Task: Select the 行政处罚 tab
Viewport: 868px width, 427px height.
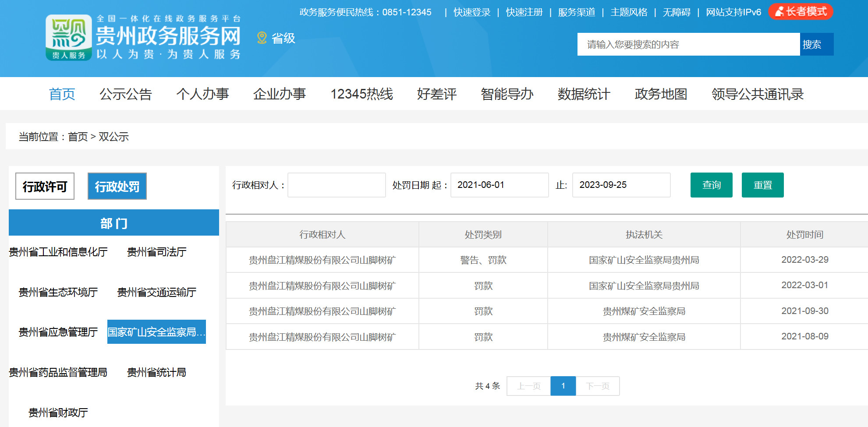Action: point(117,187)
